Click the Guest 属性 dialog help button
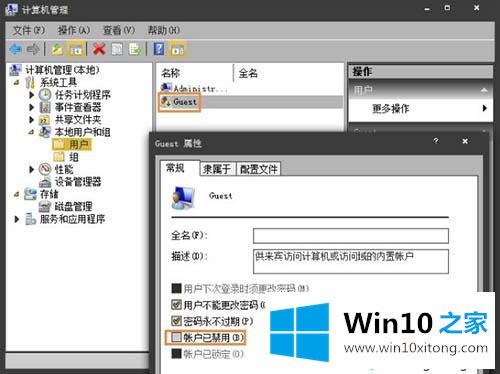Screen dimensions: 500x374 [x=436, y=141]
